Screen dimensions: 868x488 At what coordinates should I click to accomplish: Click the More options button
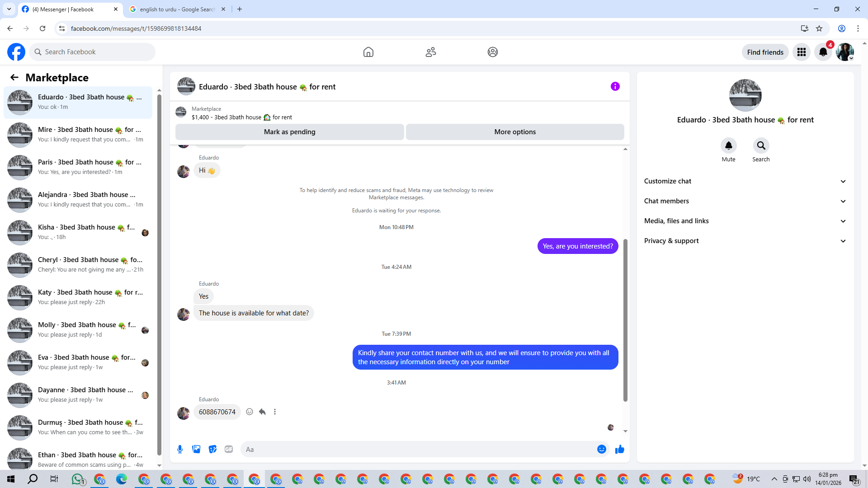(x=515, y=132)
